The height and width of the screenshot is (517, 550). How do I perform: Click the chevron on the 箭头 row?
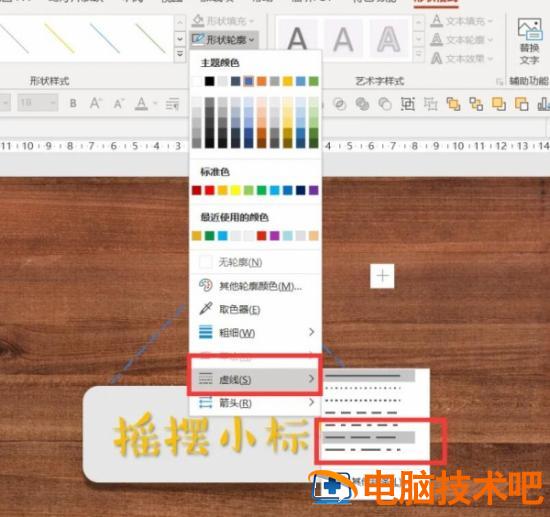tap(311, 403)
